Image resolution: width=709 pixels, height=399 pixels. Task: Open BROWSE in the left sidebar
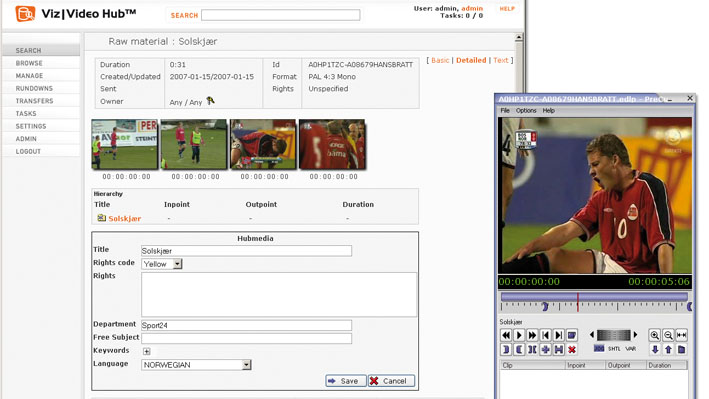[29, 63]
